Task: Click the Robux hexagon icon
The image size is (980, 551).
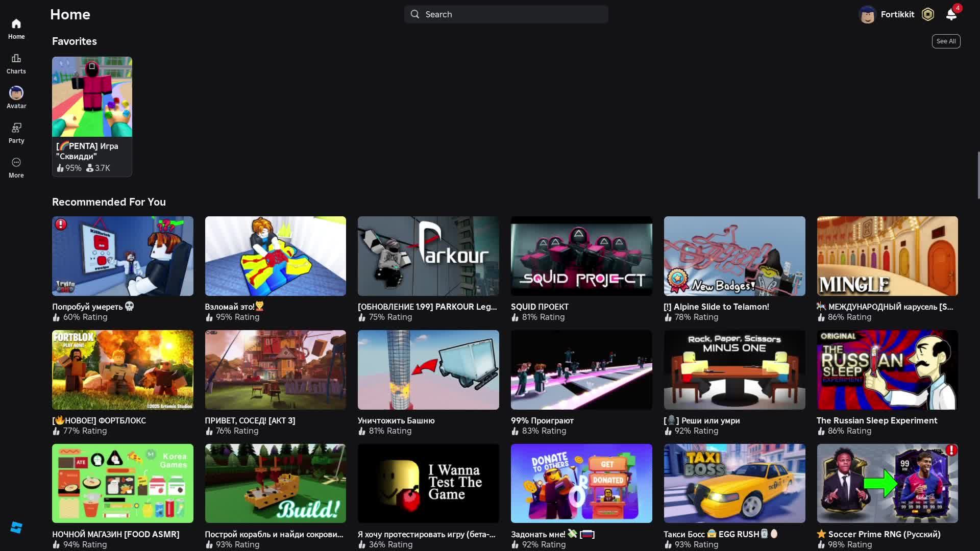Action: click(x=928, y=14)
